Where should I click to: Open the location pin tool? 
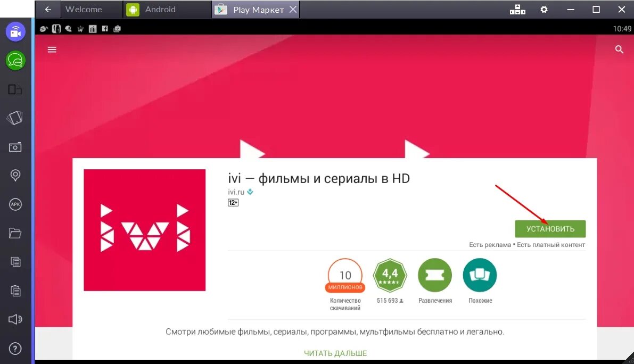pyautogui.click(x=15, y=175)
